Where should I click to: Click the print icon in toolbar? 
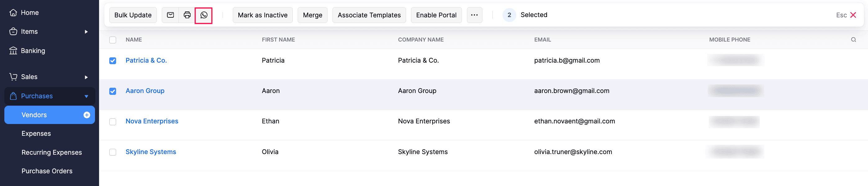(x=187, y=15)
